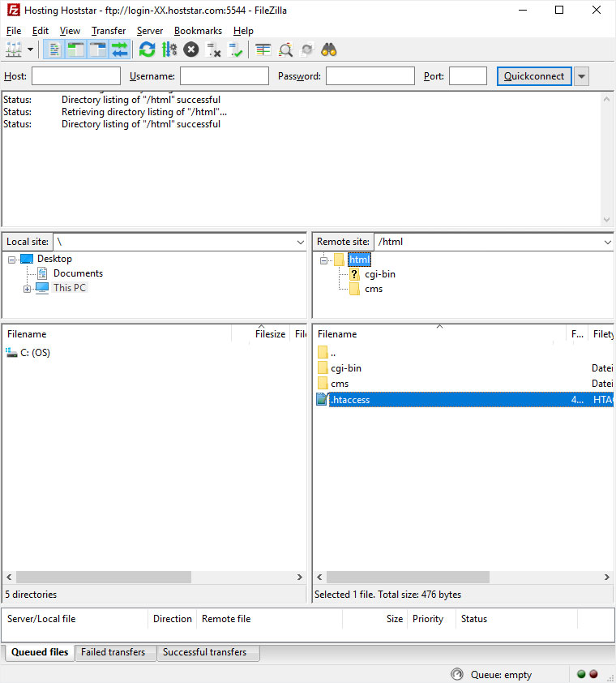Search for files recursively with binoculars
Image resolution: width=616 pixels, height=683 pixels.
(x=329, y=49)
